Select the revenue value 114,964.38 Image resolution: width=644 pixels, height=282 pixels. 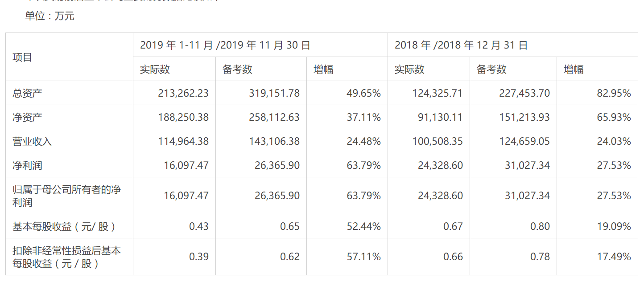[183, 141]
